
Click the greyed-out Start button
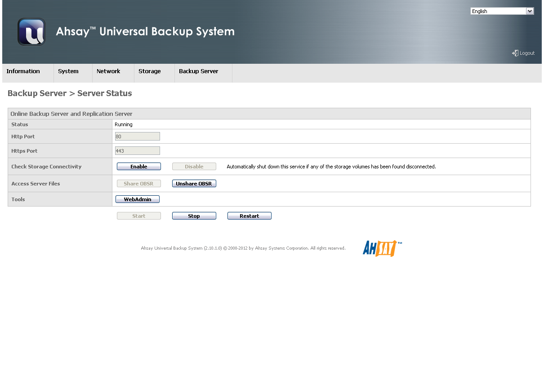[139, 216]
